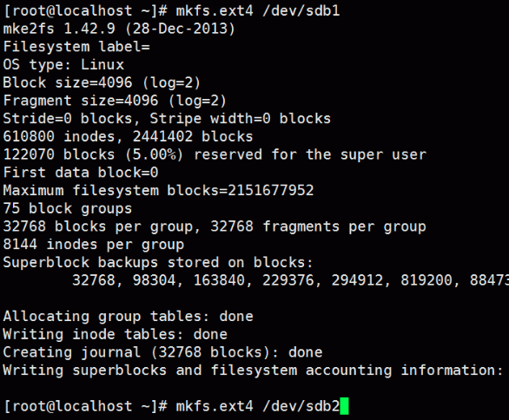Click the 'mke2fs 1.42.9 (28-Dec-2013)' version line
509x420 pixels.
[x=119, y=29]
